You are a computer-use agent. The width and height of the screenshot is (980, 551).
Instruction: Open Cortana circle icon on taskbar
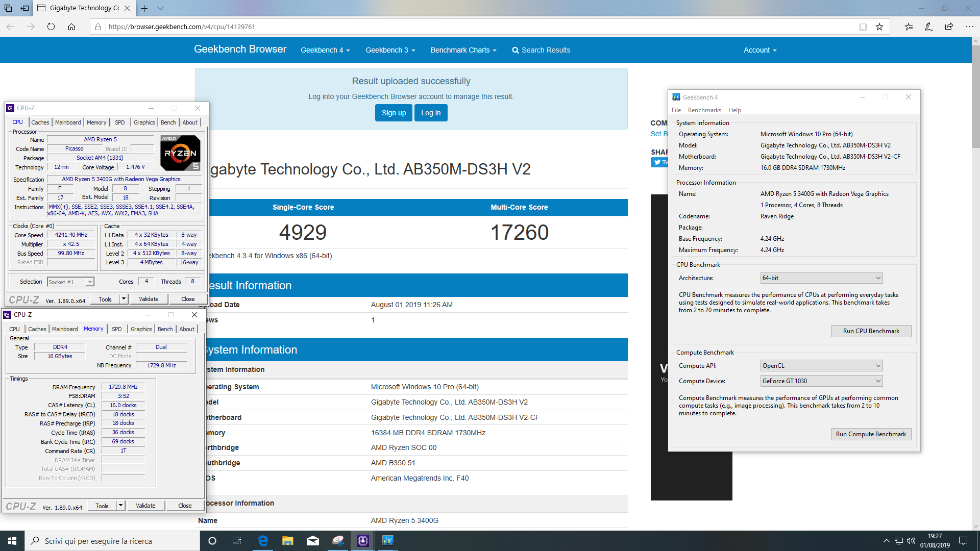click(x=212, y=541)
